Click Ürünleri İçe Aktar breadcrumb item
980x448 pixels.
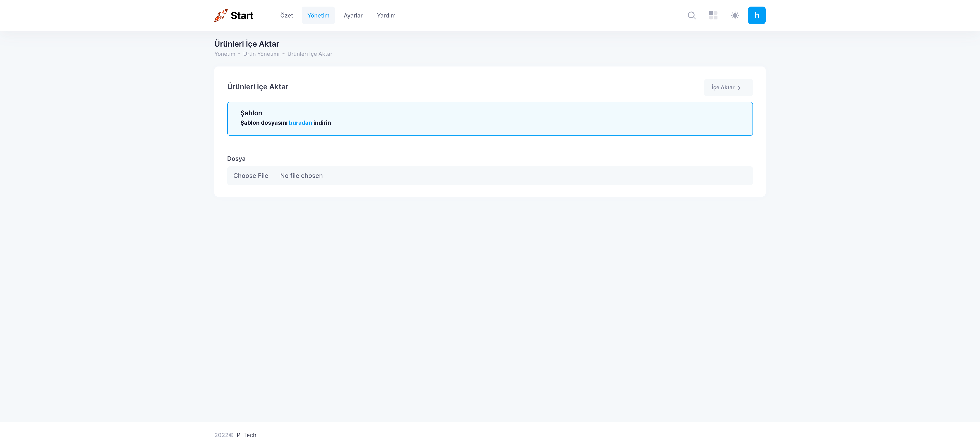(x=310, y=54)
